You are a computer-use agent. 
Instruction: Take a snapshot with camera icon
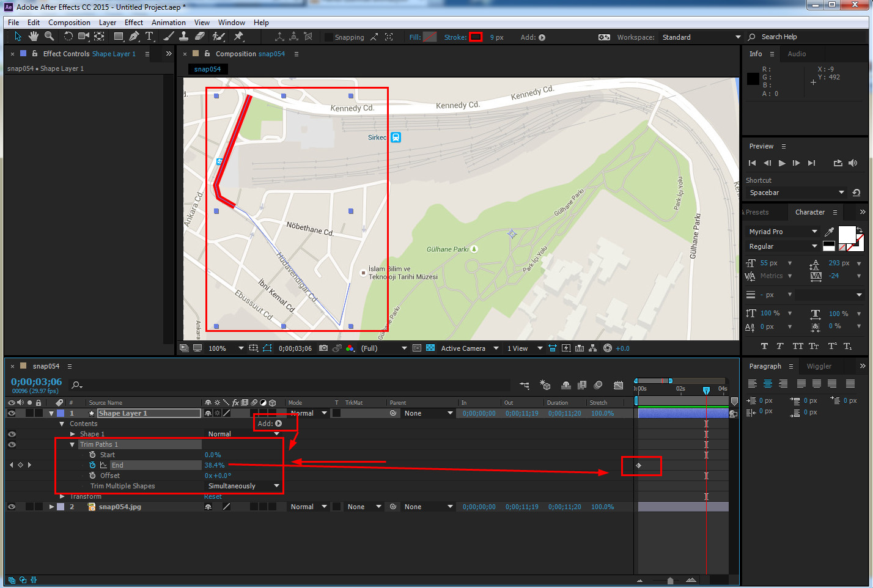323,348
